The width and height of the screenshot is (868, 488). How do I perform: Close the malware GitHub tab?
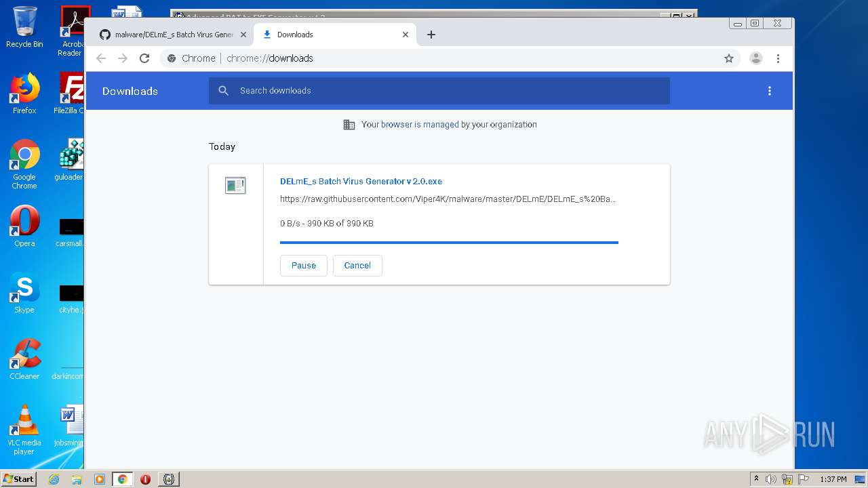(243, 35)
